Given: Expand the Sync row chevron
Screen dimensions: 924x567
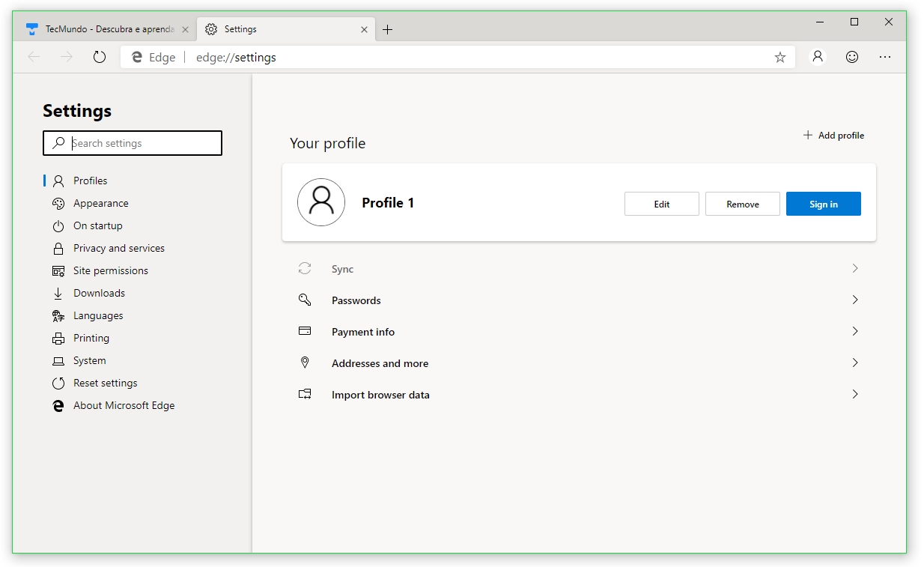Looking at the screenshot, I should point(855,268).
